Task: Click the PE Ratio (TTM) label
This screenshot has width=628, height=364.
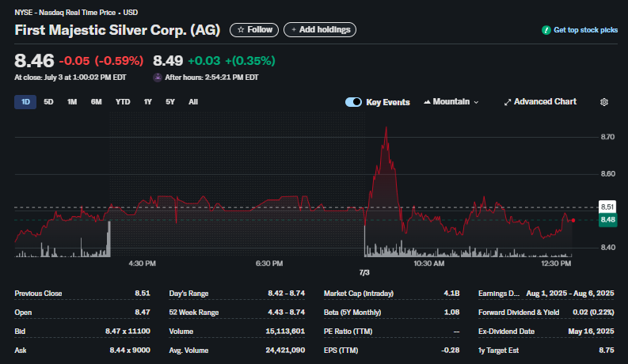Action: pyautogui.click(x=348, y=332)
